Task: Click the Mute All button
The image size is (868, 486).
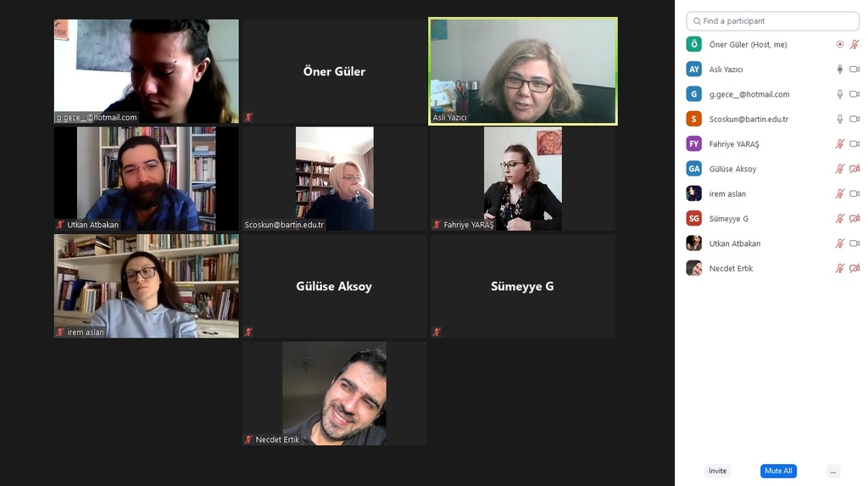Action: pyautogui.click(x=778, y=471)
